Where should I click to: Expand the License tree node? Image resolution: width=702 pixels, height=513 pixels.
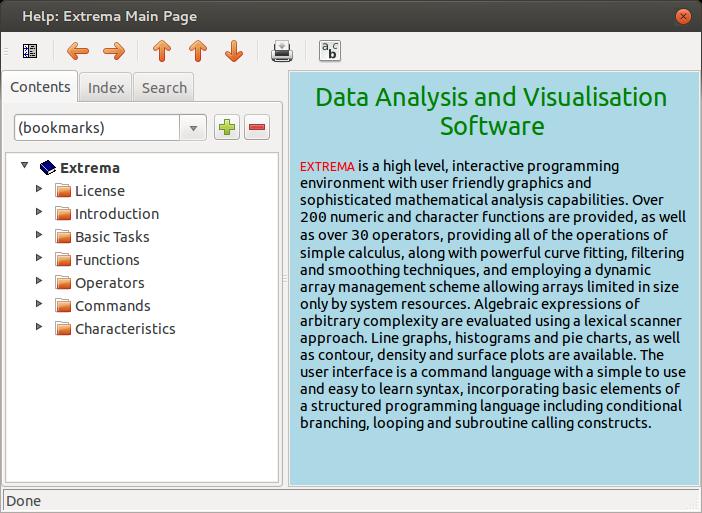pyautogui.click(x=39, y=189)
